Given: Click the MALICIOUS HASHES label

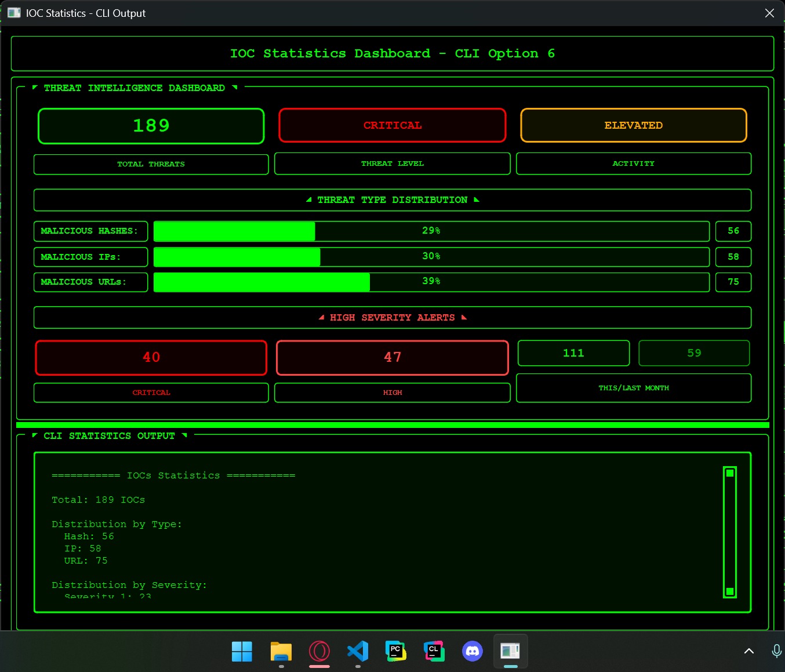Looking at the screenshot, I should click(x=90, y=231).
